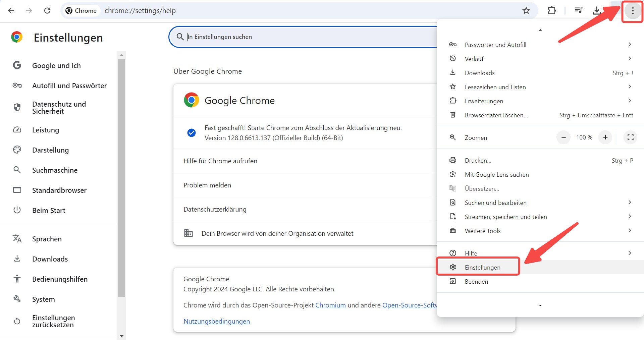Choose 'Downloads' in the Chrome menu
The image size is (644, 340).
(540, 73)
